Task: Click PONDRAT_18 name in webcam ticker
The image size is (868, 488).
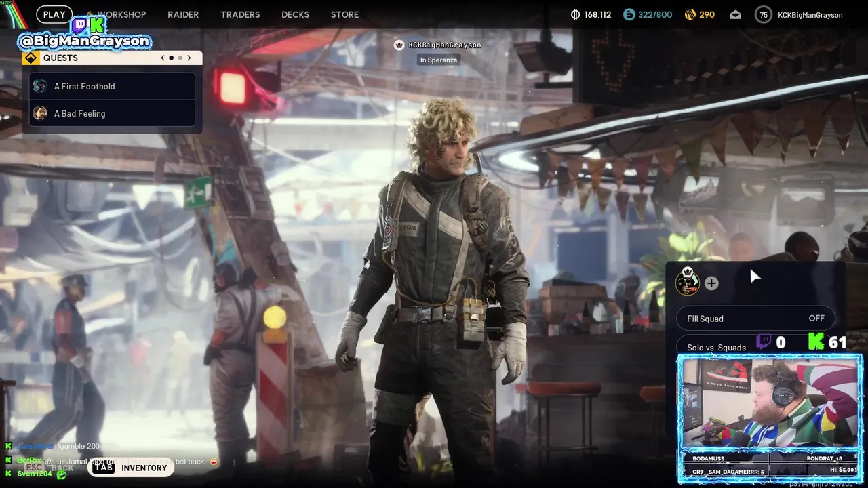Action: click(x=825, y=458)
